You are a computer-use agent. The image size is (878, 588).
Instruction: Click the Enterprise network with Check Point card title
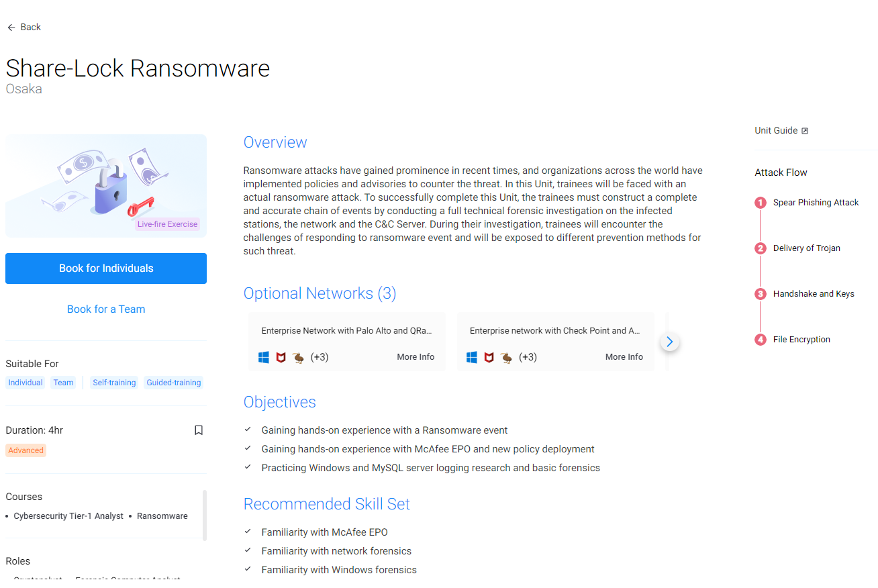pos(555,331)
